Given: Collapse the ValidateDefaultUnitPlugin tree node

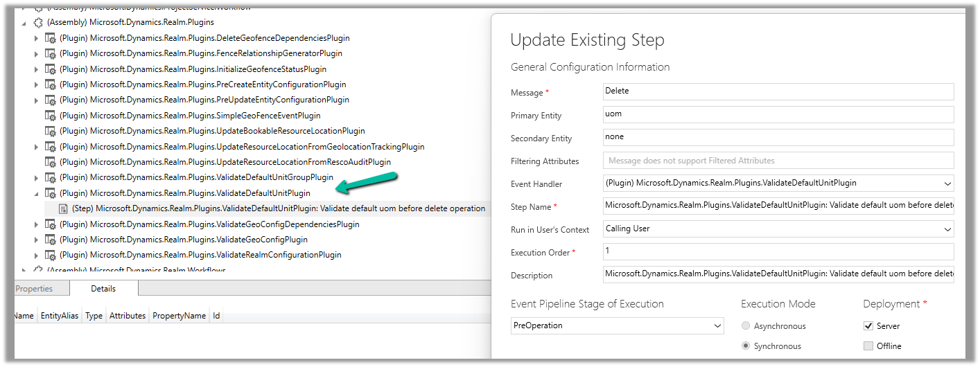Looking at the screenshot, I should [37, 194].
